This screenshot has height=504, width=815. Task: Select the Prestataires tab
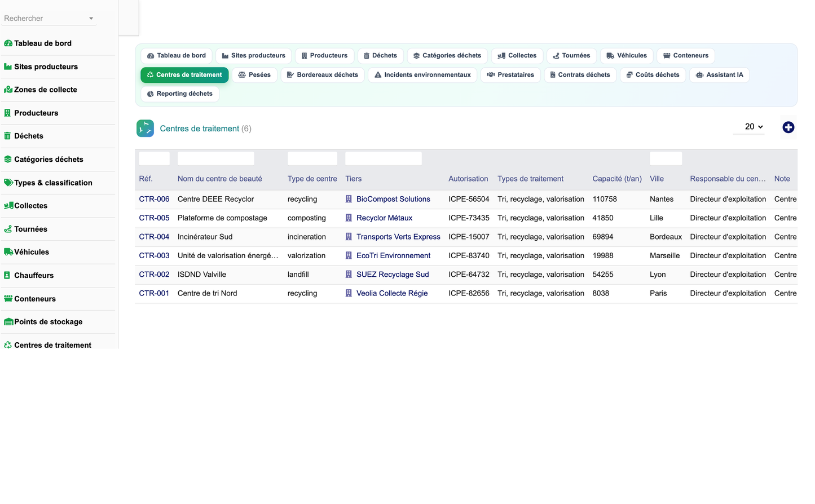point(511,75)
